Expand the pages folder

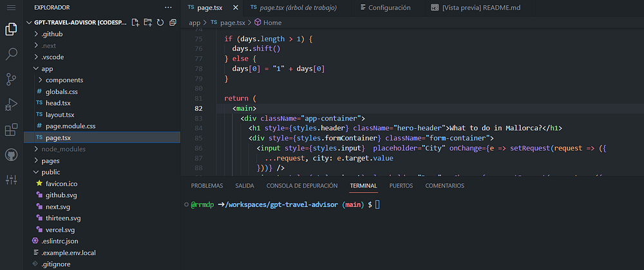pos(50,160)
